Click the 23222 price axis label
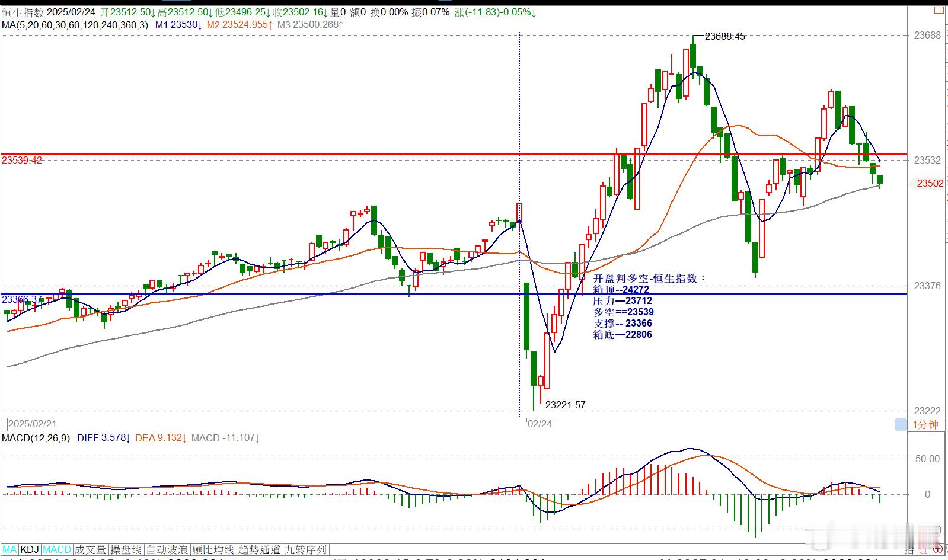Viewport: 948px width, 560px height. 928,411
